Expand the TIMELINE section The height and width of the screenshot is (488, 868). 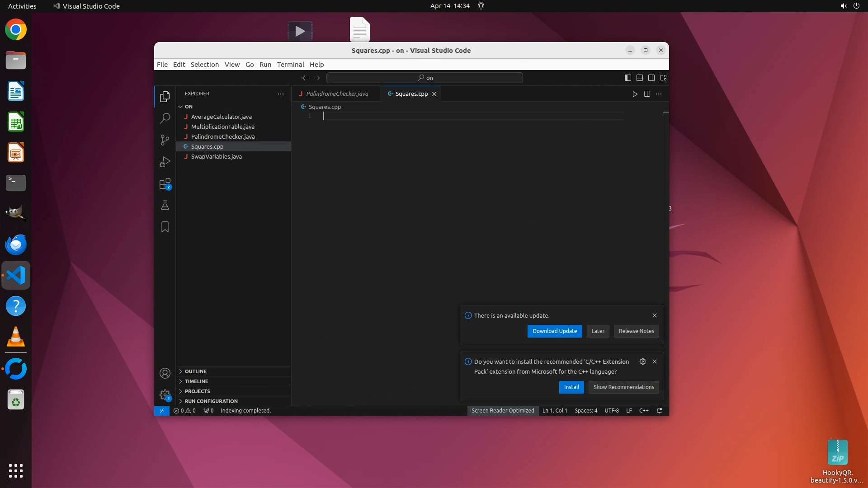196,381
